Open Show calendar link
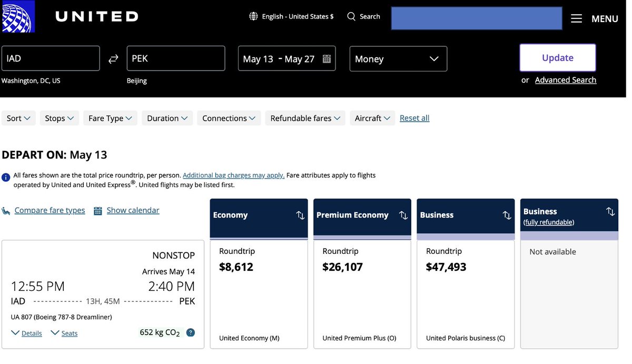This screenshot has height=364, width=632. [133, 210]
